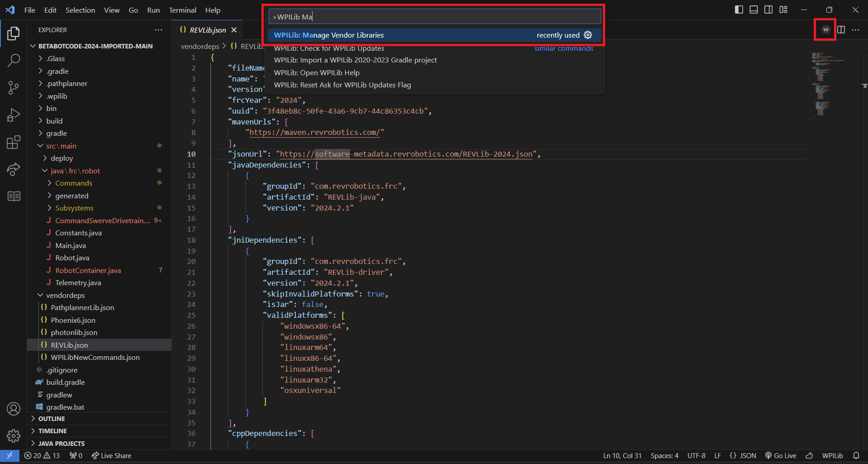
Task: Open the notifications bell in status bar
Action: [x=856, y=456]
